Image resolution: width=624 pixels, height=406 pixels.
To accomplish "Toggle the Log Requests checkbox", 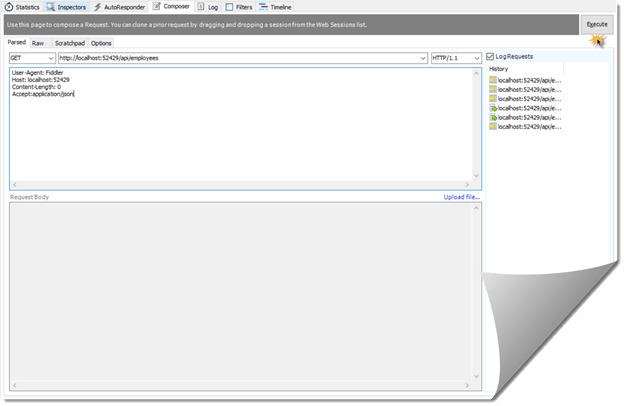I will 490,57.
